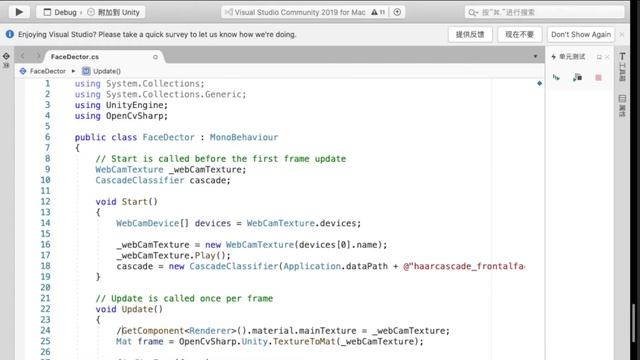
Task: Click Run All Tests icon
Action: (556, 77)
